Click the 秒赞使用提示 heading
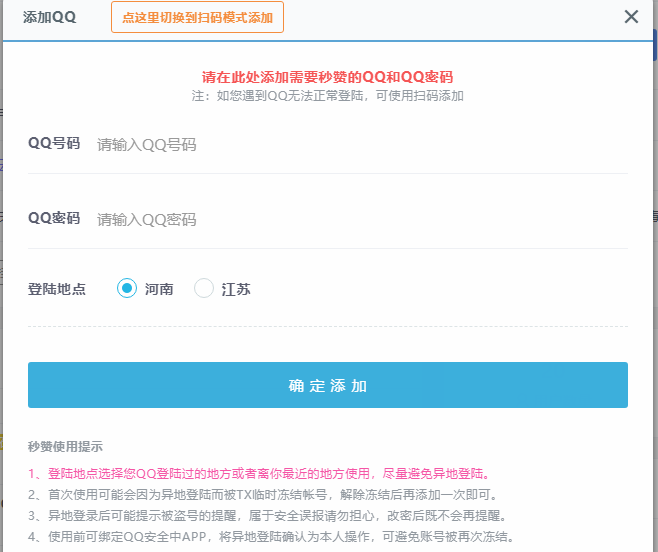 pyautogui.click(x=65, y=446)
